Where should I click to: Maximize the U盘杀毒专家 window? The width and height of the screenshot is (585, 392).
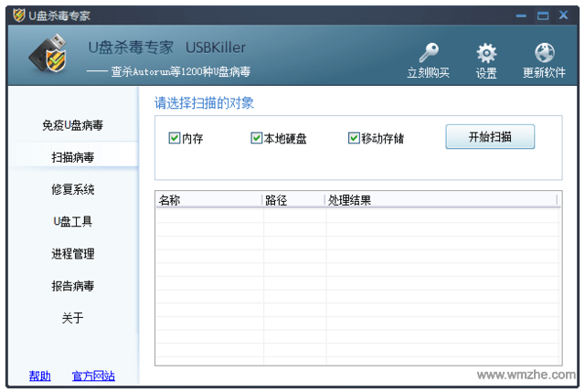coord(543,16)
